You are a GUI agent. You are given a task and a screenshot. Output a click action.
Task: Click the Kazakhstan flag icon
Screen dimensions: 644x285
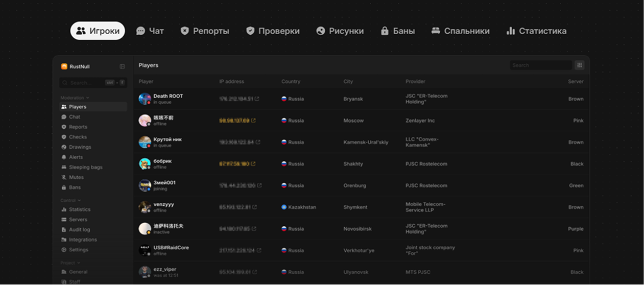pyautogui.click(x=284, y=207)
